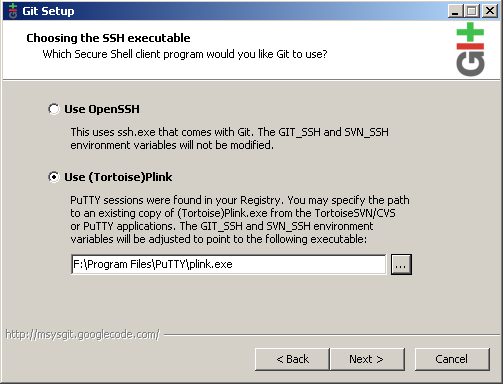Image resolution: width=503 pixels, height=384 pixels.
Task: Click the 'Choosing the SSH executable' heading
Action: click(108, 38)
